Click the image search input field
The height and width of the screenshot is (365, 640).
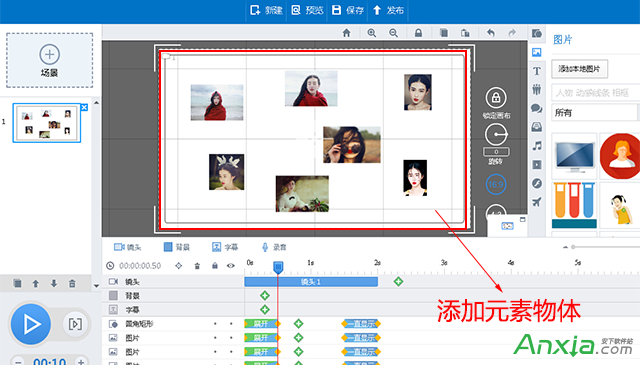pyautogui.click(x=596, y=92)
